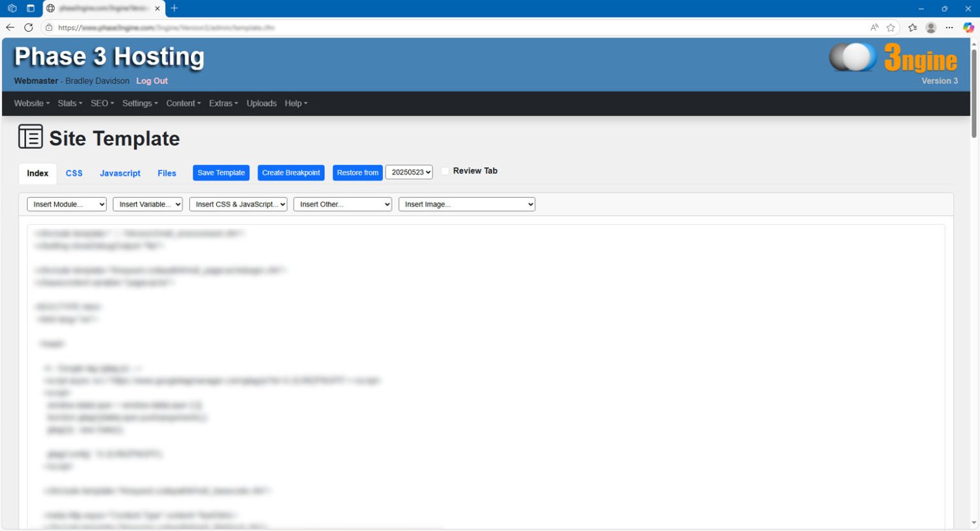Click the Create Breakpoint button

[291, 172]
